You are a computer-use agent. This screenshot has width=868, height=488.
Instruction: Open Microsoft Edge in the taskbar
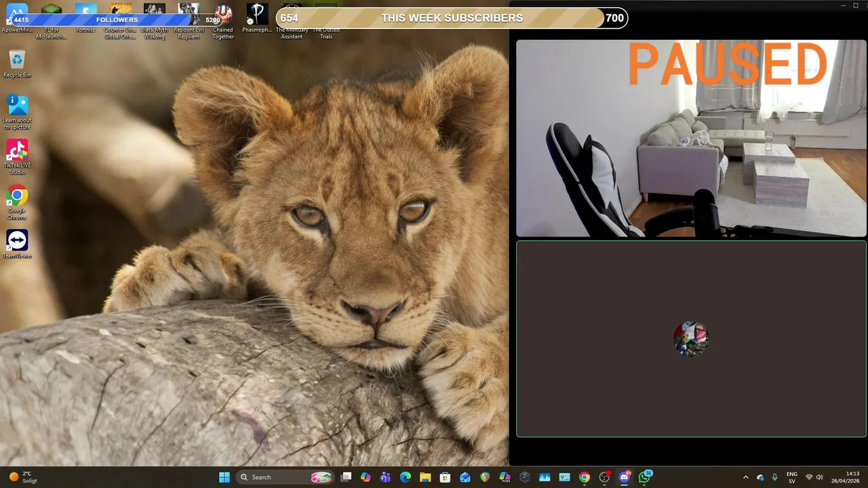pos(406,477)
